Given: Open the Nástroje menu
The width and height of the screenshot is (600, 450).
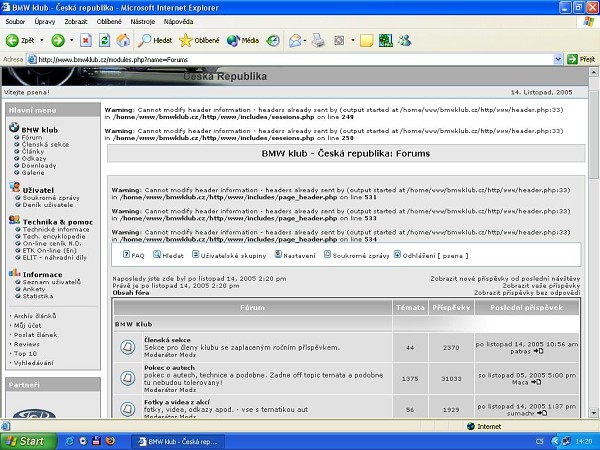Looking at the screenshot, I should coord(142,22).
